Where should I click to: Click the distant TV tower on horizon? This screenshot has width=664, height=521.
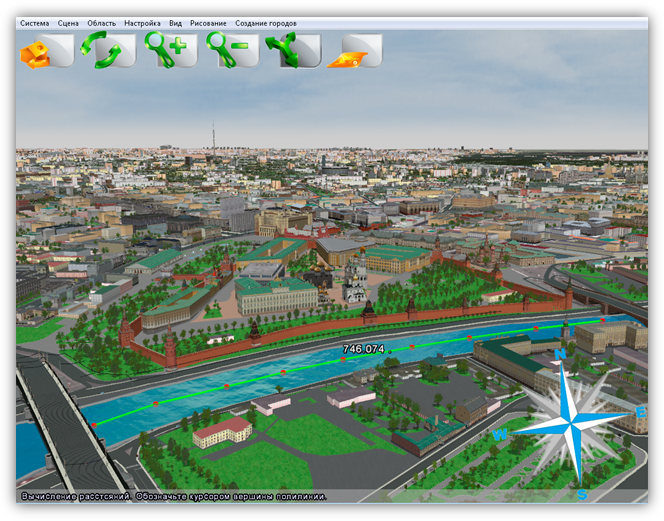point(212,138)
